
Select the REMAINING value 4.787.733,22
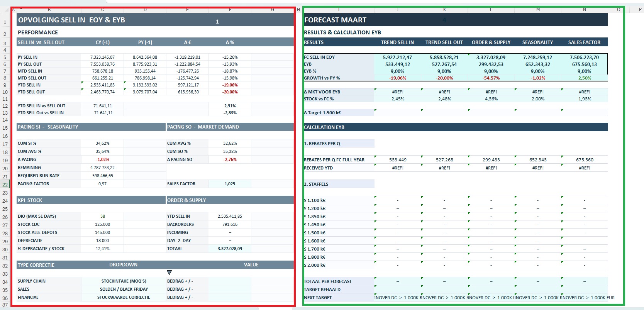(102, 168)
